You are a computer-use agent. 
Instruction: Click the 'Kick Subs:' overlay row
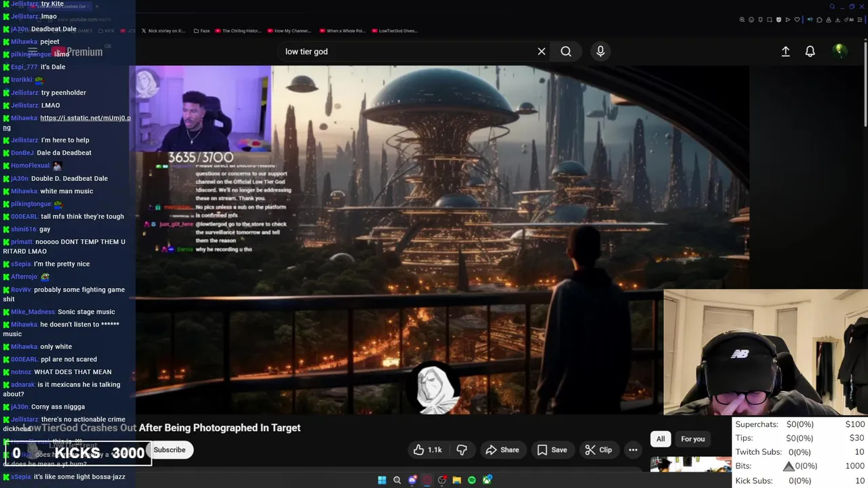click(x=801, y=481)
